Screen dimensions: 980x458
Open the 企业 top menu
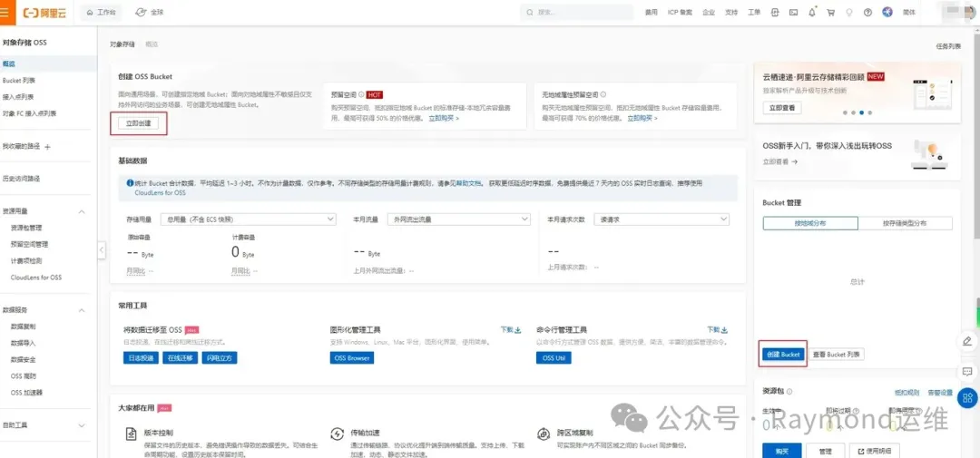pyautogui.click(x=708, y=13)
